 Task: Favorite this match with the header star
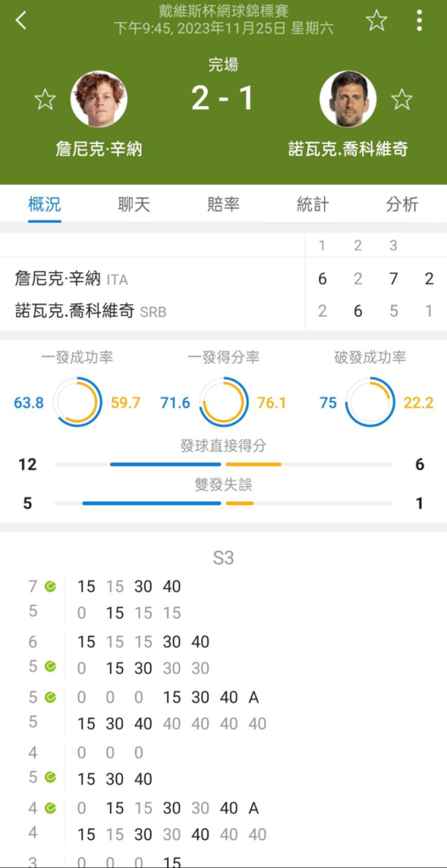[377, 20]
